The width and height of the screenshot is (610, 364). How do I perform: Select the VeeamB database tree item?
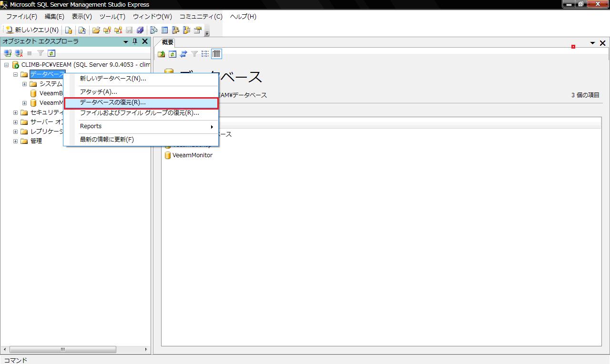click(51, 93)
